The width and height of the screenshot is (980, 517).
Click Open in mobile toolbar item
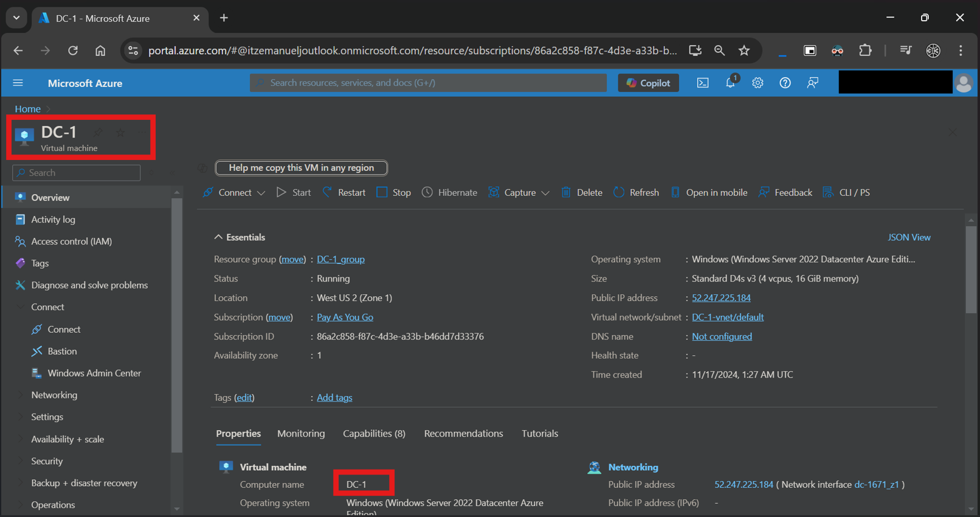click(x=709, y=192)
